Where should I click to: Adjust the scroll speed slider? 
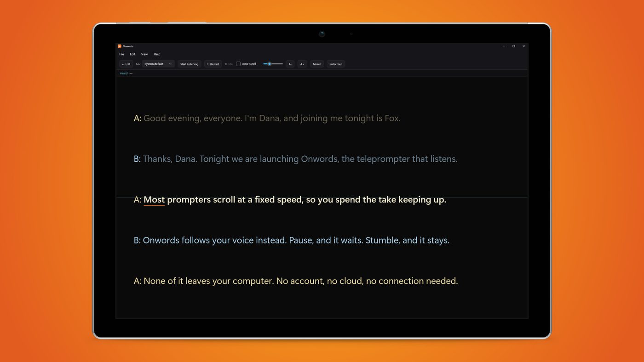click(x=273, y=64)
